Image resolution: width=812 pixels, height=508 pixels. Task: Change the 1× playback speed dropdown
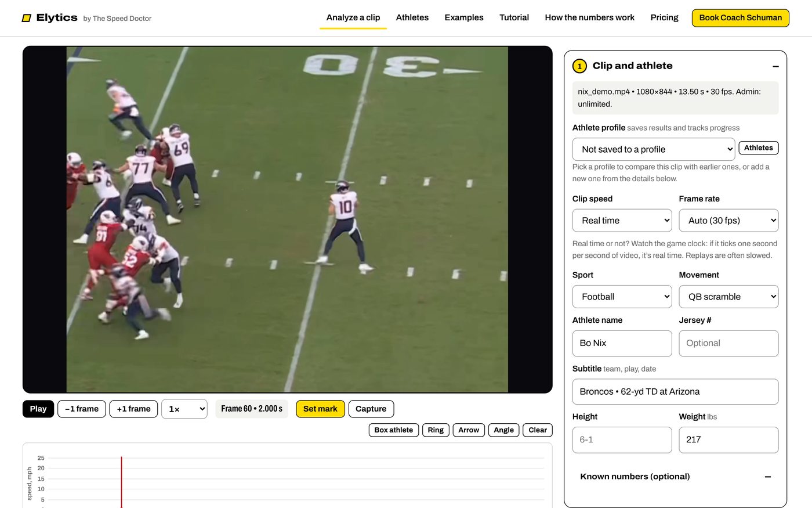coord(184,409)
